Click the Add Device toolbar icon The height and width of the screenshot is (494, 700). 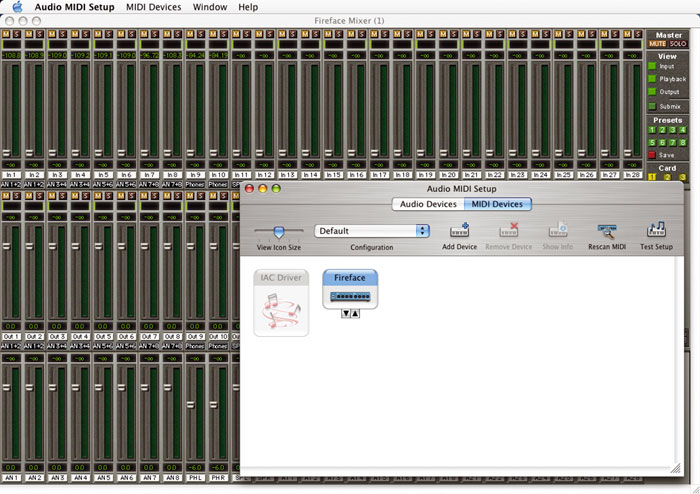coord(459,231)
